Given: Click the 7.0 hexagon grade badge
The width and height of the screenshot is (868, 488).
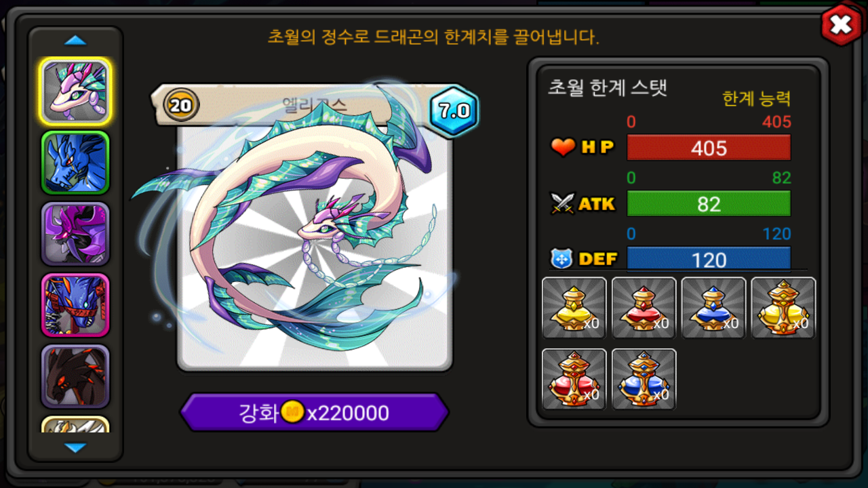Looking at the screenshot, I should pos(454,111).
